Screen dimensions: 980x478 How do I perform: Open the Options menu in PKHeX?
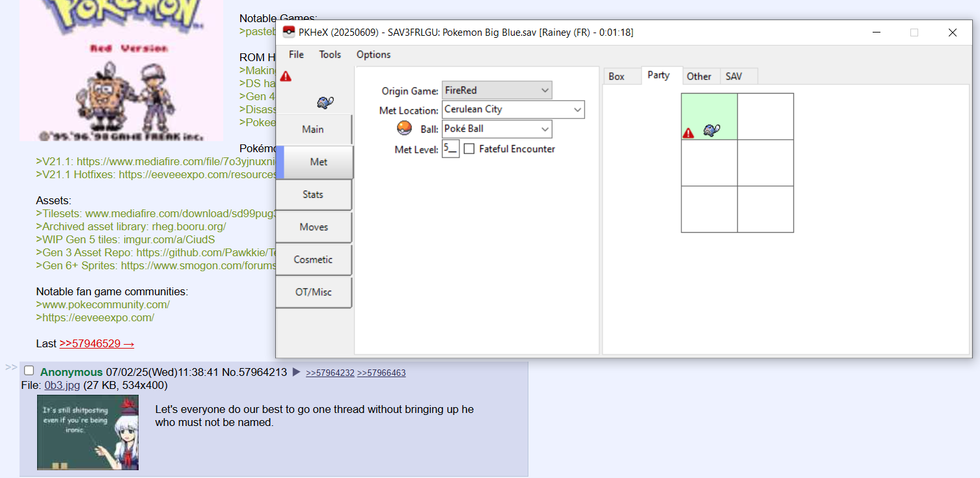(374, 55)
